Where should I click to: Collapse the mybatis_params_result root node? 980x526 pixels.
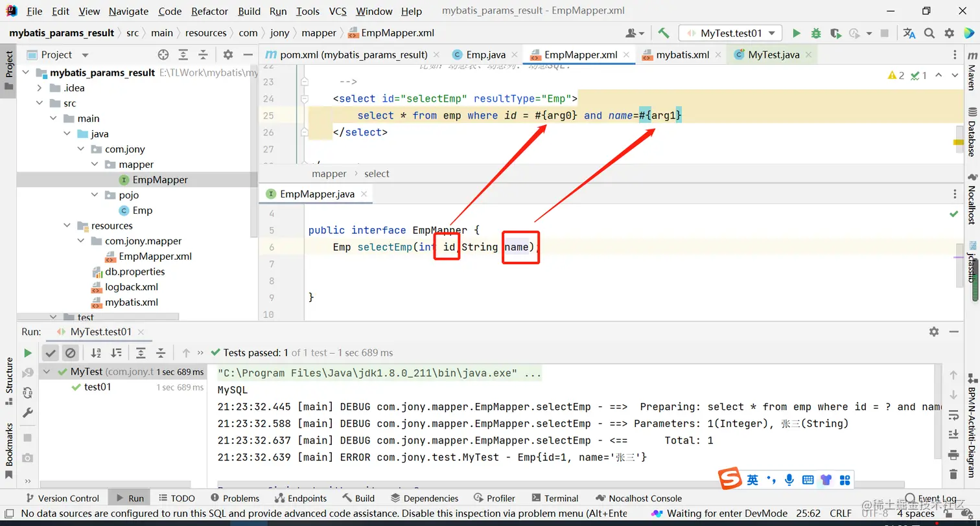25,73
